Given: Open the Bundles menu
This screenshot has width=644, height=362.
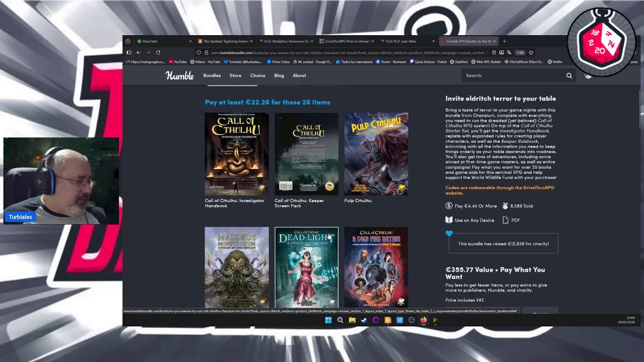Looking at the screenshot, I should 212,75.
